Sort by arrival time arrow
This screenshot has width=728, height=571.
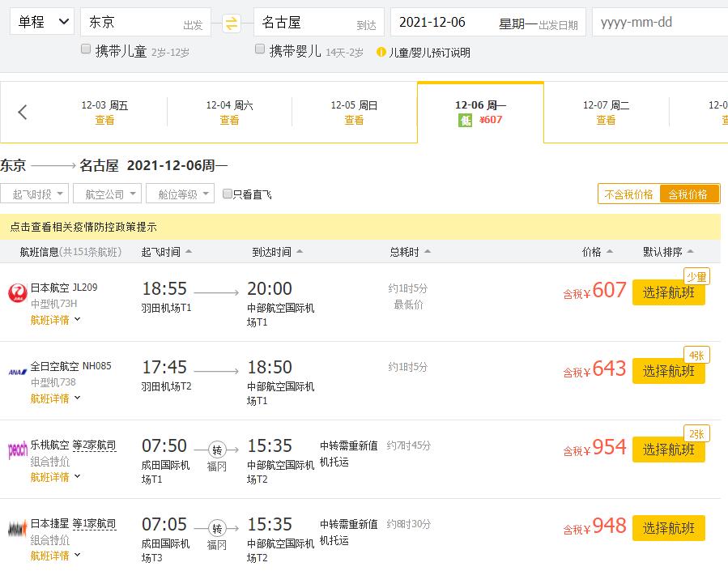click(300, 252)
